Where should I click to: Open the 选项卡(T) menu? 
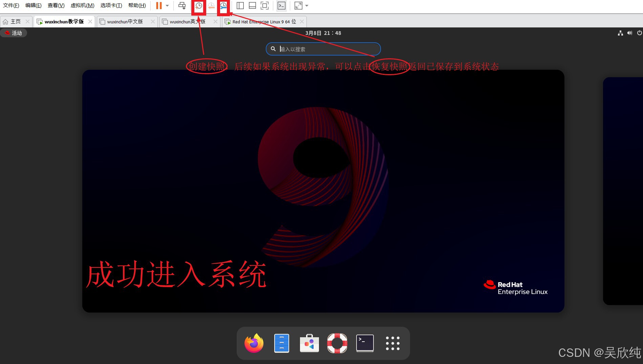pos(111,5)
